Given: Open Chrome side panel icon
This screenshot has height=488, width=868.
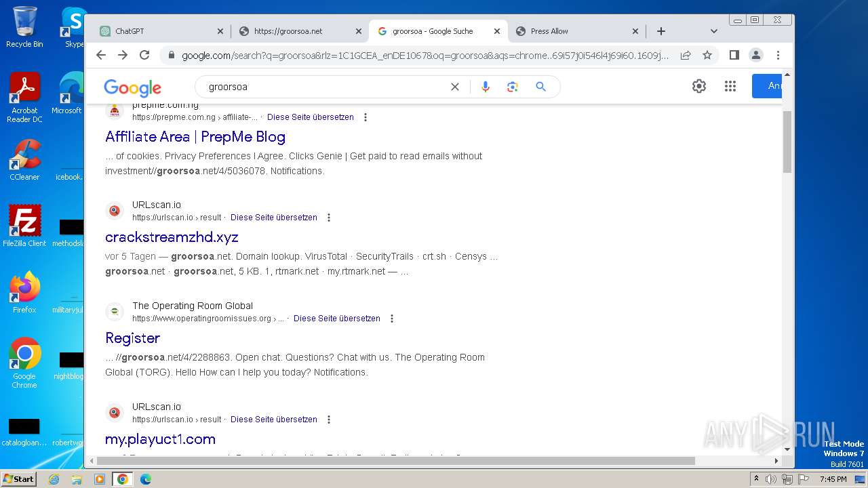Looking at the screenshot, I should pyautogui.click(x=734, y=55).
